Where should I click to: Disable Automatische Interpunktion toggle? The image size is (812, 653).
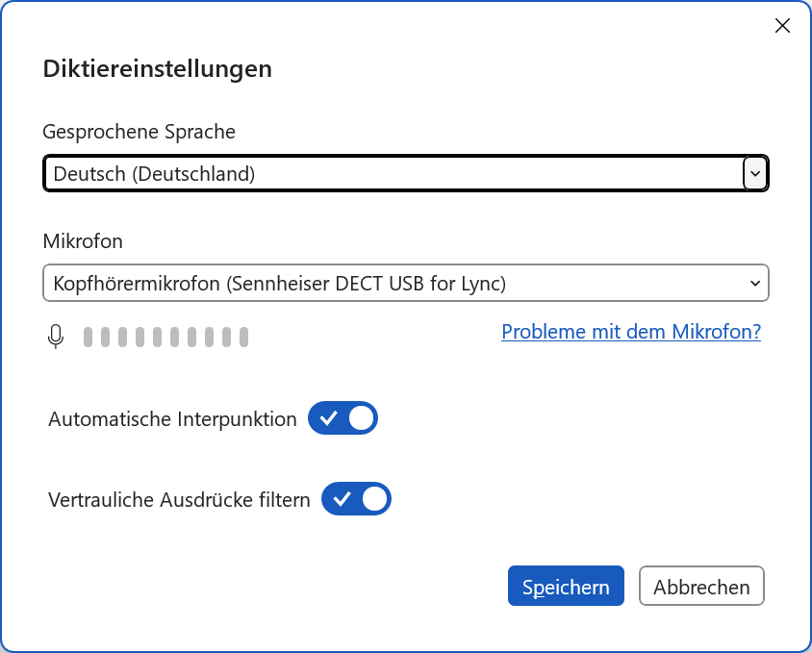click(343, 418)
